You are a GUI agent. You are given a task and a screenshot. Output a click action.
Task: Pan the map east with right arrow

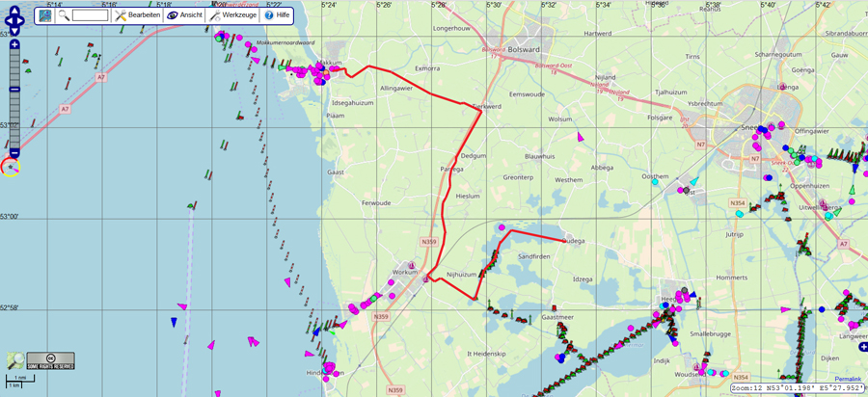[x=23, y=19]
